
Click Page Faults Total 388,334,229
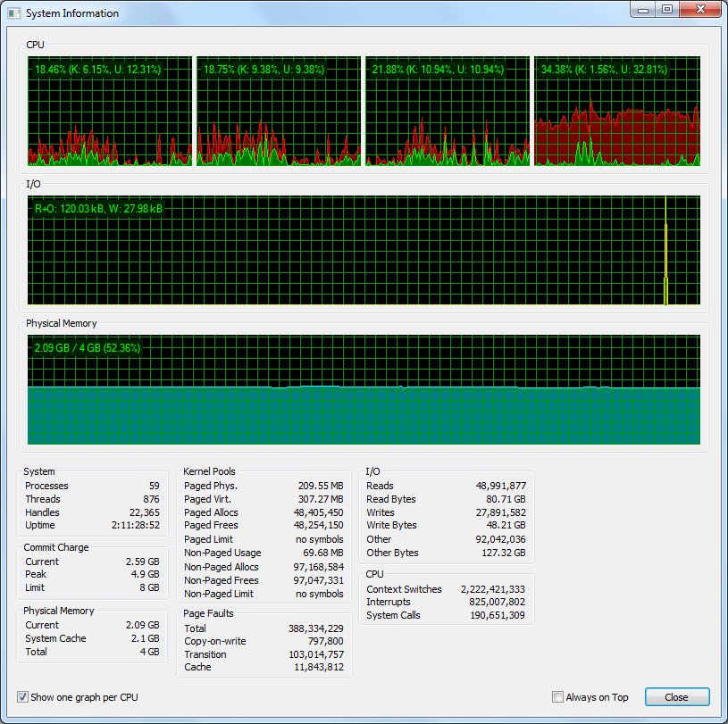tap(315, 628)
